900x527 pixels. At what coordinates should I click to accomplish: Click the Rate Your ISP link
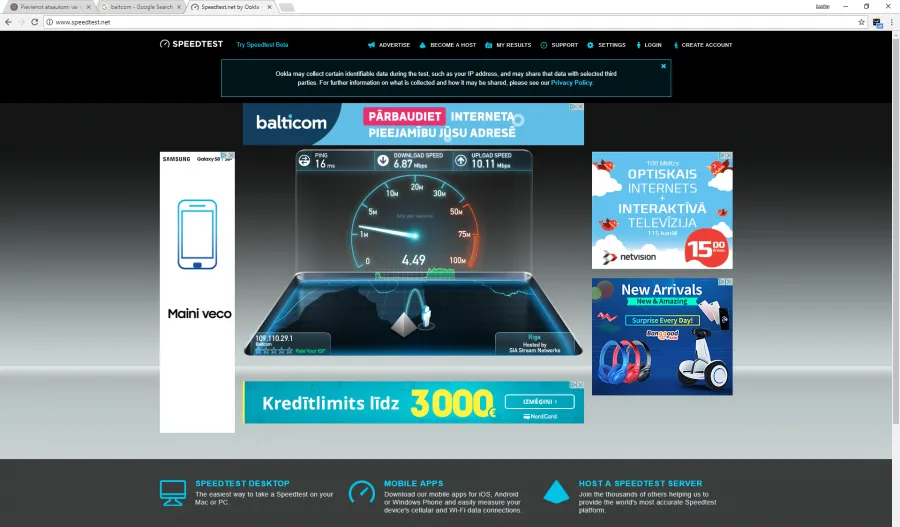tap(311, 351)
